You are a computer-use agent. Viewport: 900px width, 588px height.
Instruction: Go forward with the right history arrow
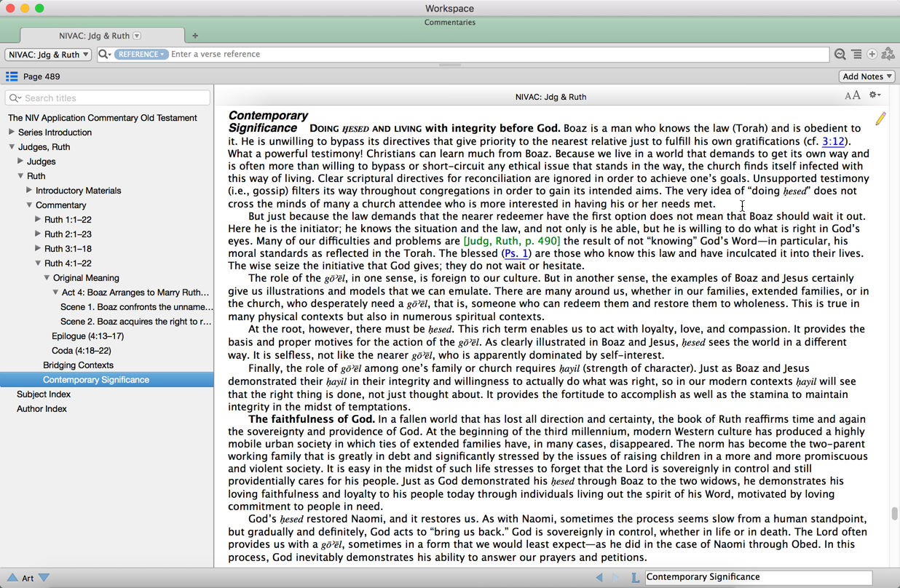(616, 577)
